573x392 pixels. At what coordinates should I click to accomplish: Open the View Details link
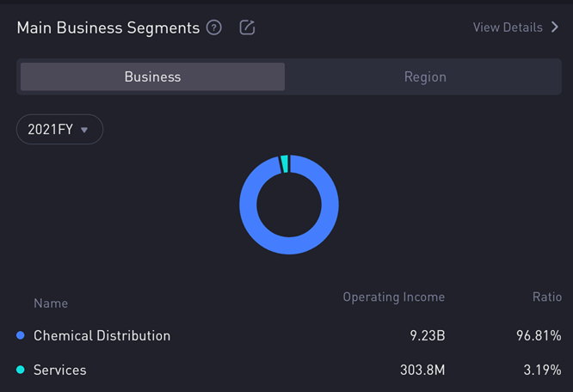[x=508, y=28]
